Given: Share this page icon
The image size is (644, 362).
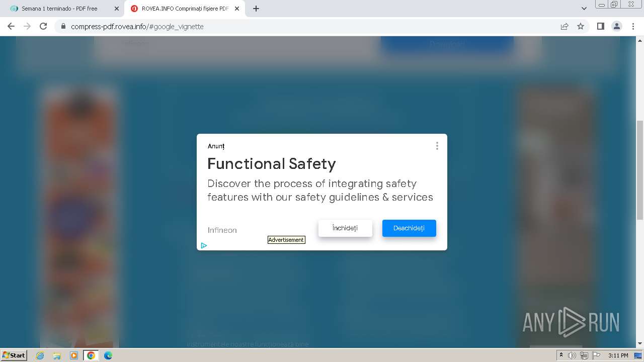Looking at the screenshot, I should [x=565, y=26].
